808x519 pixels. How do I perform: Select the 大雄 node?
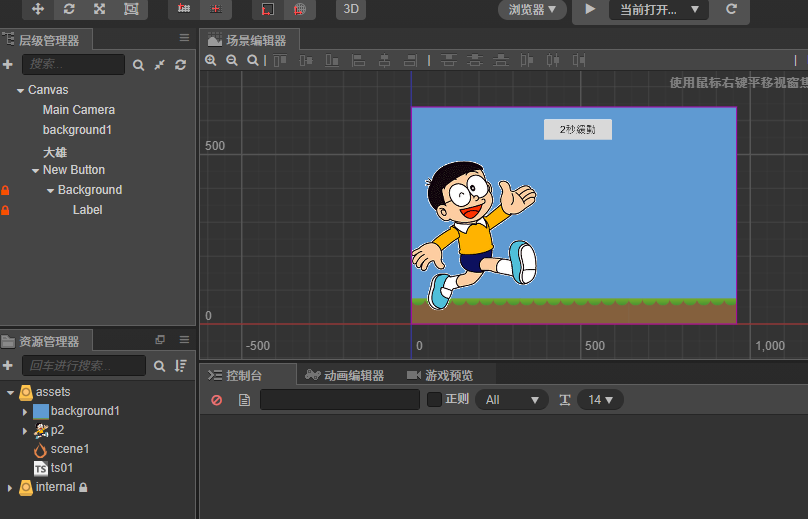[x=55, y=153]
